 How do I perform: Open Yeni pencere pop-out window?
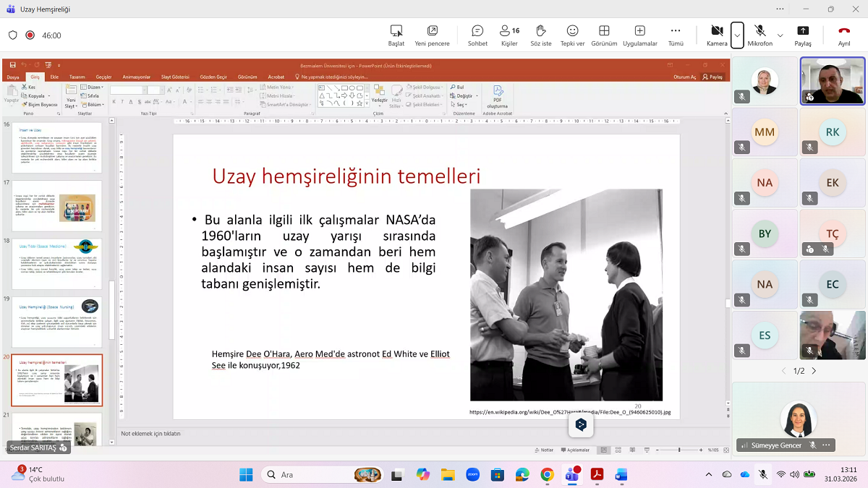pos(432,35)
